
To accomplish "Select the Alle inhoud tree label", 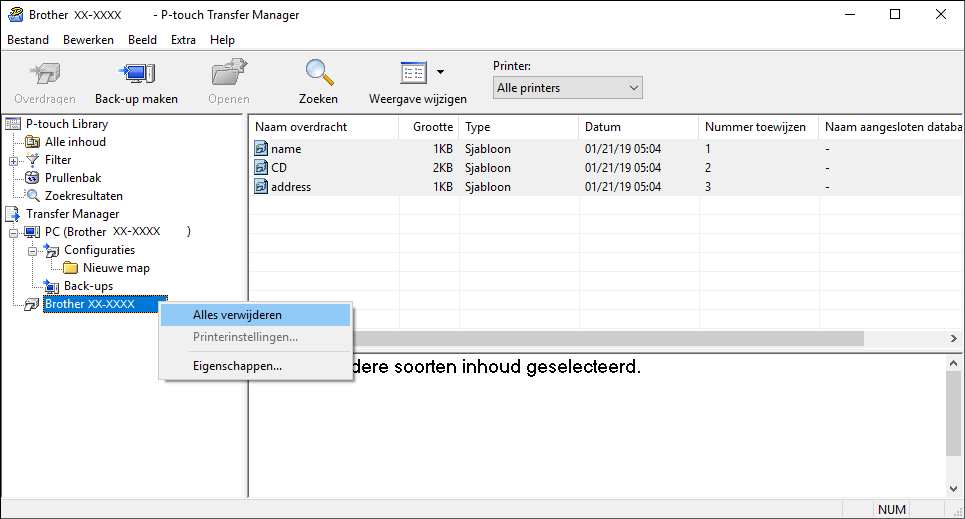I will (75, 142).
